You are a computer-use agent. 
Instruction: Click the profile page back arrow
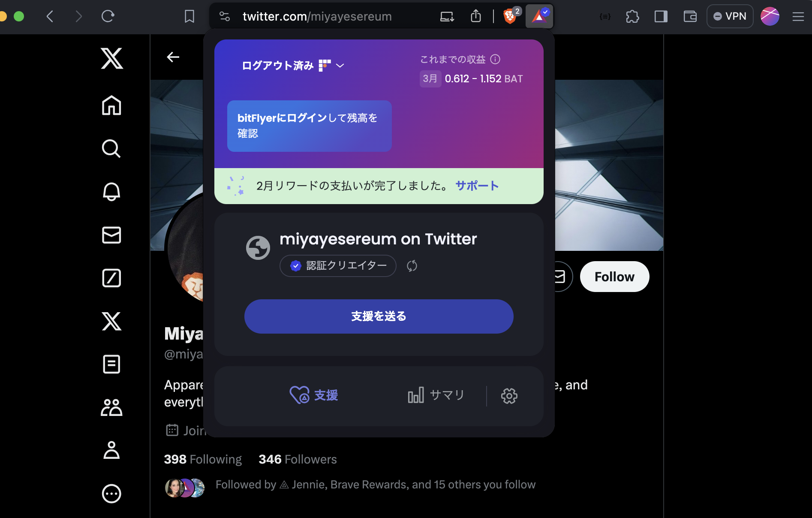[173, 57]
